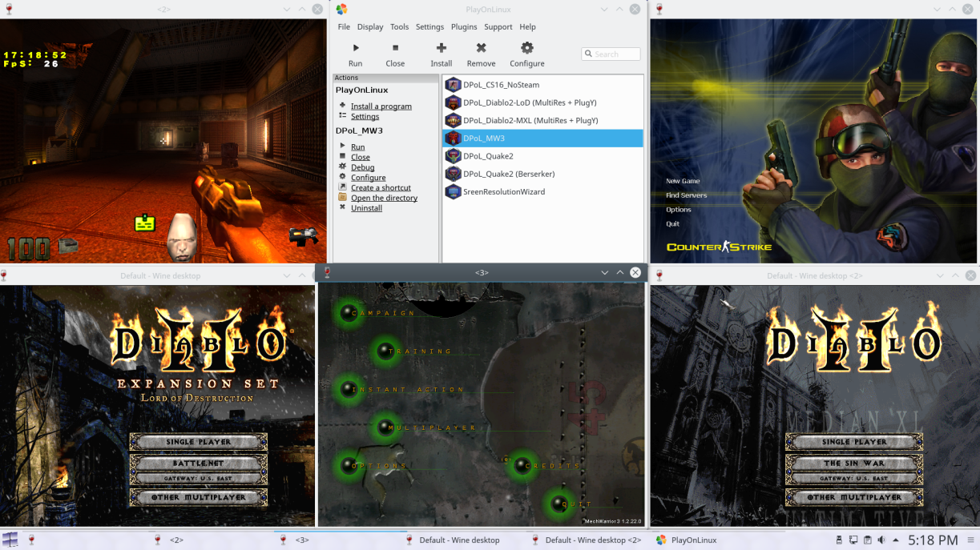This screenshot has height=550, width=980.
Task: Open the Display menu
Action: 370,26
